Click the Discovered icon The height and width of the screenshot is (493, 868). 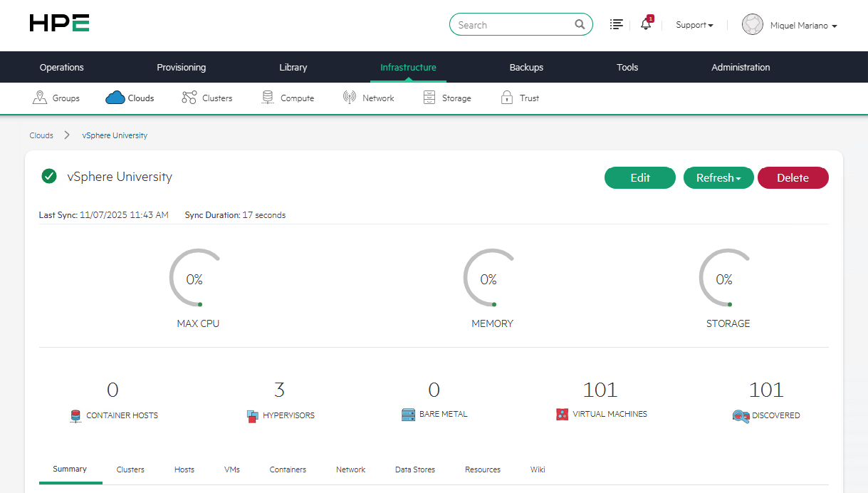(741, 416)
